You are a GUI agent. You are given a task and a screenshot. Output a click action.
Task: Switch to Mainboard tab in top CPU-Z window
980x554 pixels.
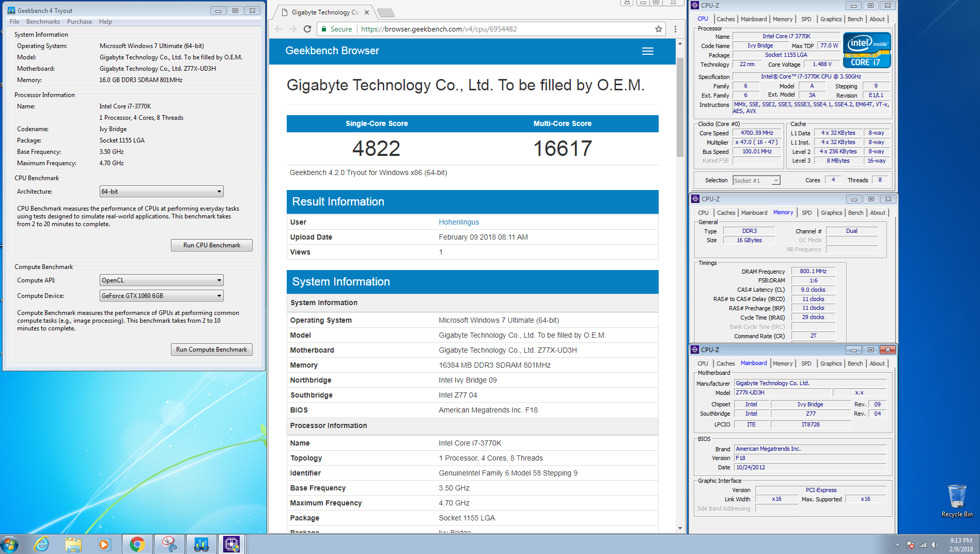(754, 19)
